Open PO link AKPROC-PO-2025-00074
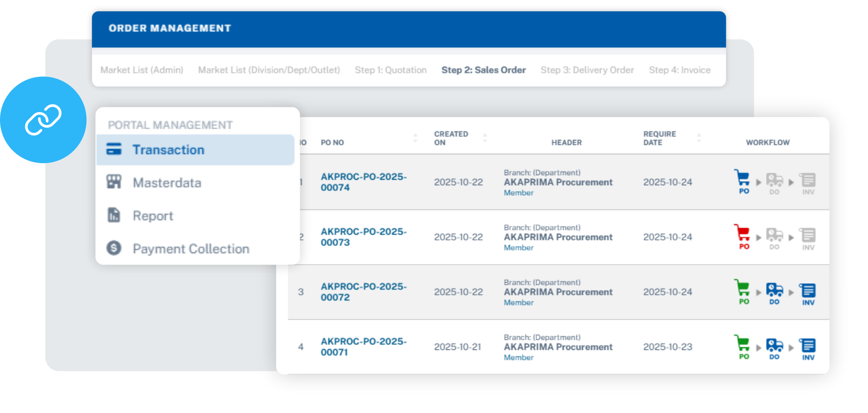The image size is (868, 413). click(363, 182)
